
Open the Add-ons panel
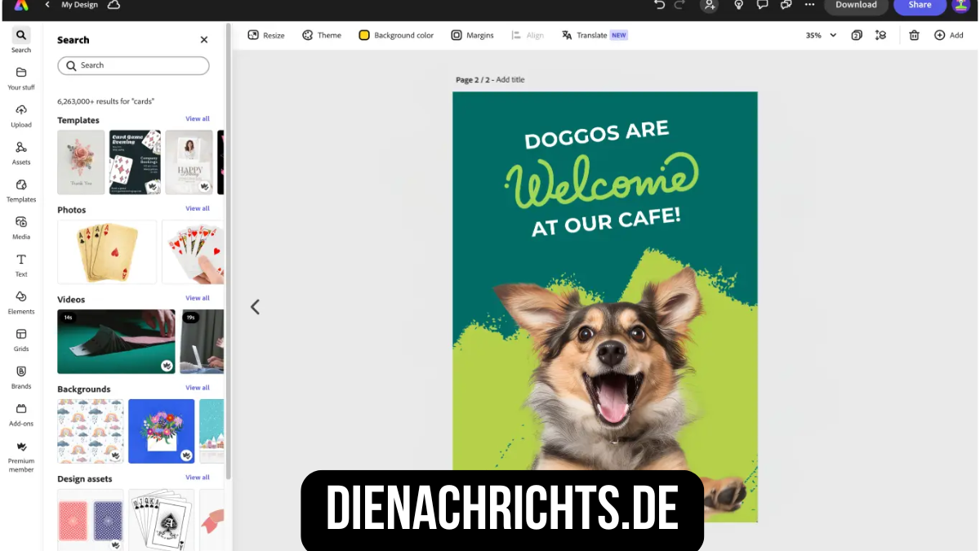pyautogui.click(x=21, y=409)
